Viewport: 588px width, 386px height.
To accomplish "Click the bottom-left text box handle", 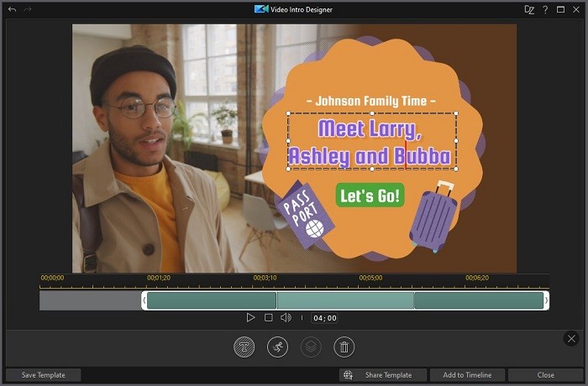I will (288, 169).
